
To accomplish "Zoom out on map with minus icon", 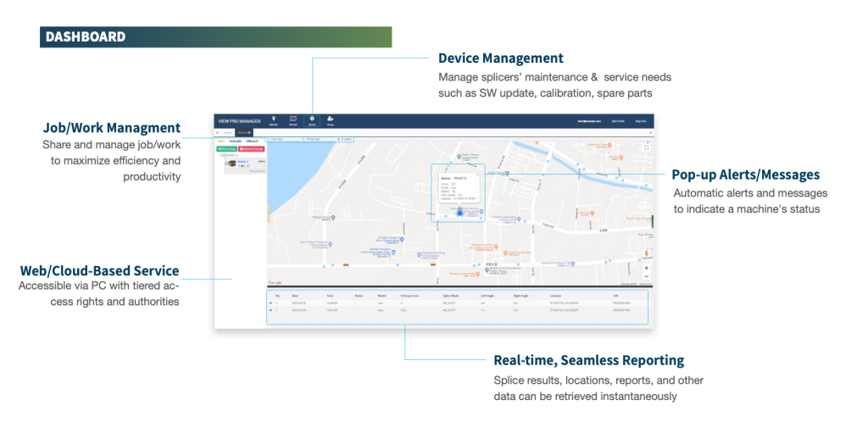I will [x=647, y=276].
